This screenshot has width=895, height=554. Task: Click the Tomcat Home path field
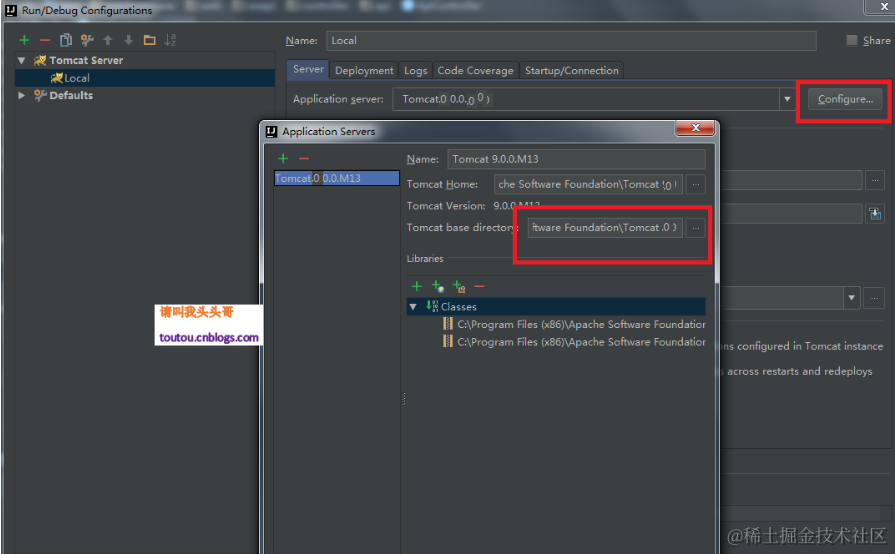tap(588, 184)
